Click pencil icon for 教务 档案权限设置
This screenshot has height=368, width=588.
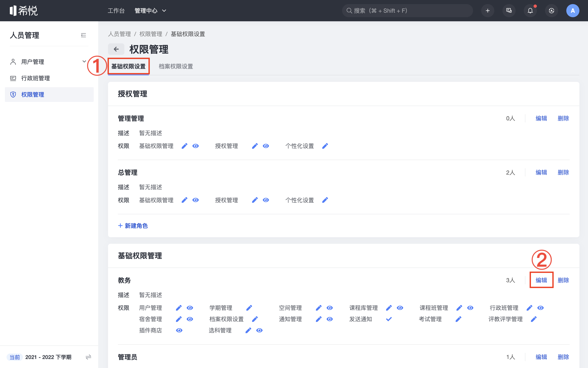(x=255, y=319)
